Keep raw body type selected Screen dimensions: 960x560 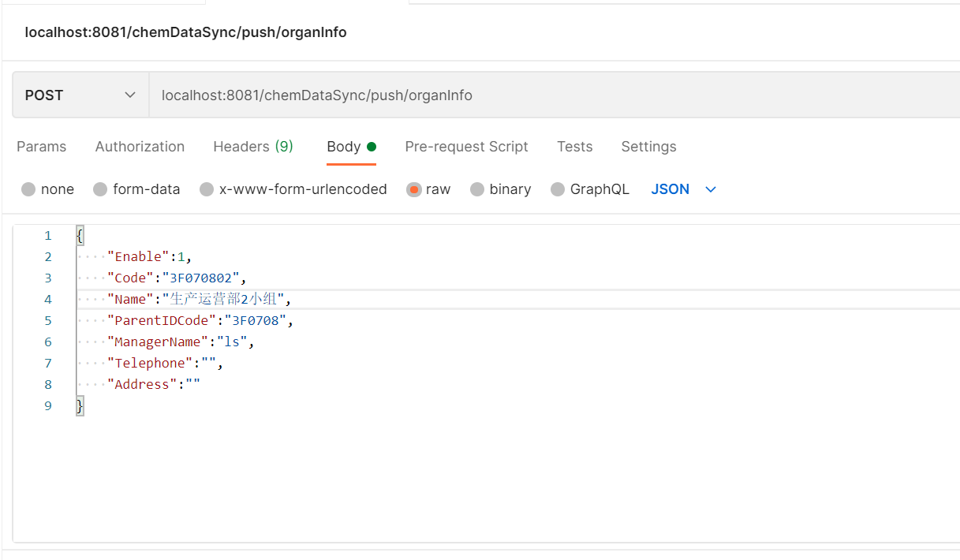[x=428, y=189]
